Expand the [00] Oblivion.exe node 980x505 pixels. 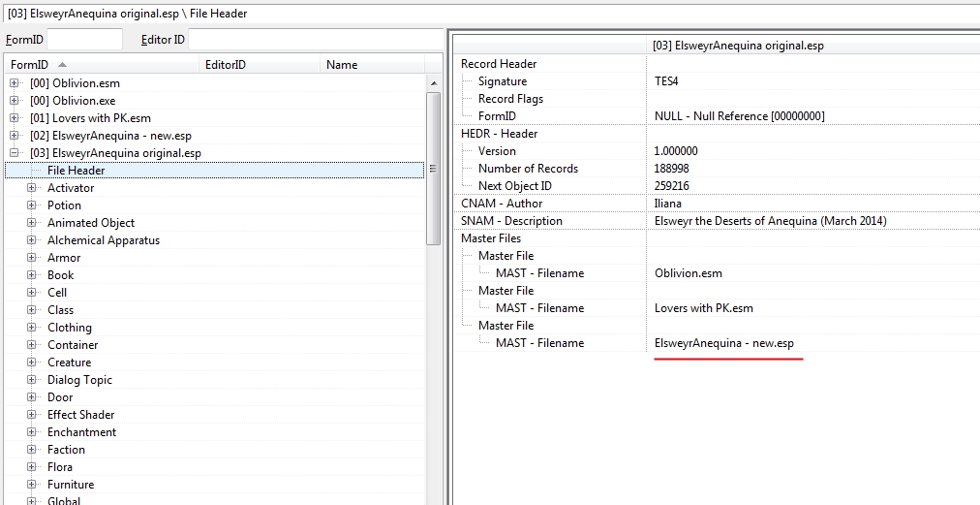pyautogui.click(x=15, y=101)
